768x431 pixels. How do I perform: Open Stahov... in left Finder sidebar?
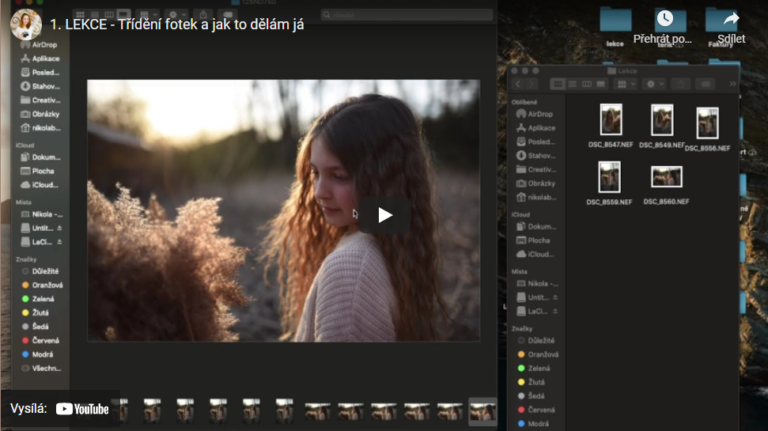[40, 86]
